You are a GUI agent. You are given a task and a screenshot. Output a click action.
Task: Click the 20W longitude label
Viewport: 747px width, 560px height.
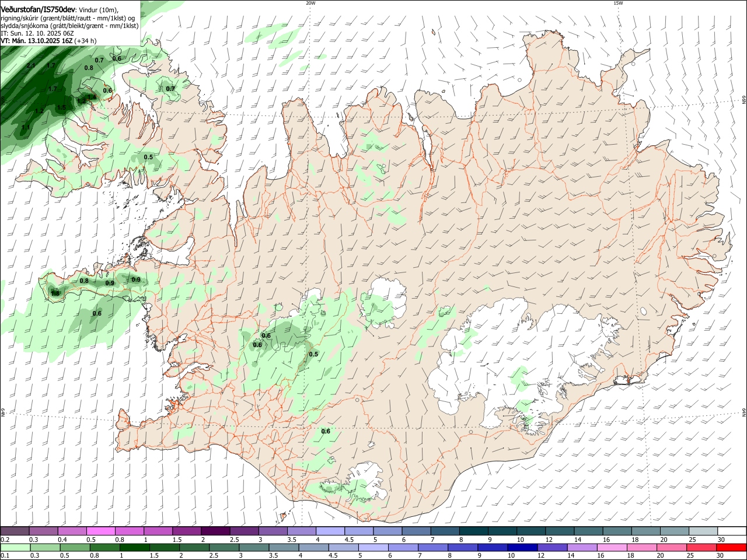point(310,3)
